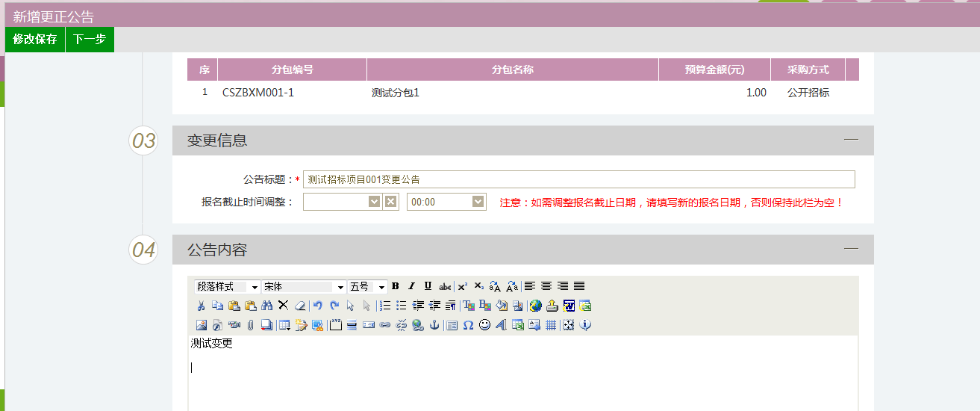Apply superscript formatting

point(462,286)
